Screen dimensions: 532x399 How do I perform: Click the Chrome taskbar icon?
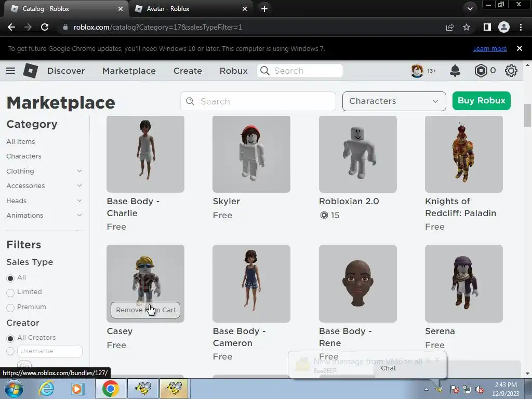(x=110, y=389)
